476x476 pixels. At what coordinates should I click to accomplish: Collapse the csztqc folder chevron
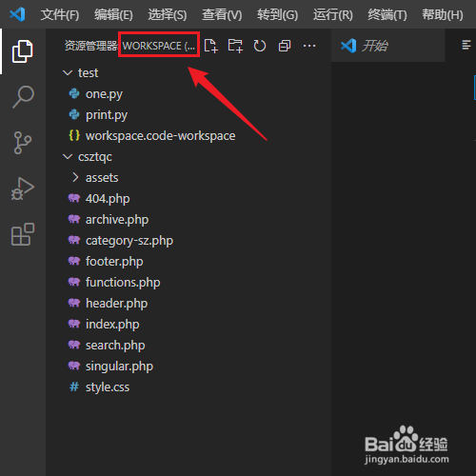68,157
